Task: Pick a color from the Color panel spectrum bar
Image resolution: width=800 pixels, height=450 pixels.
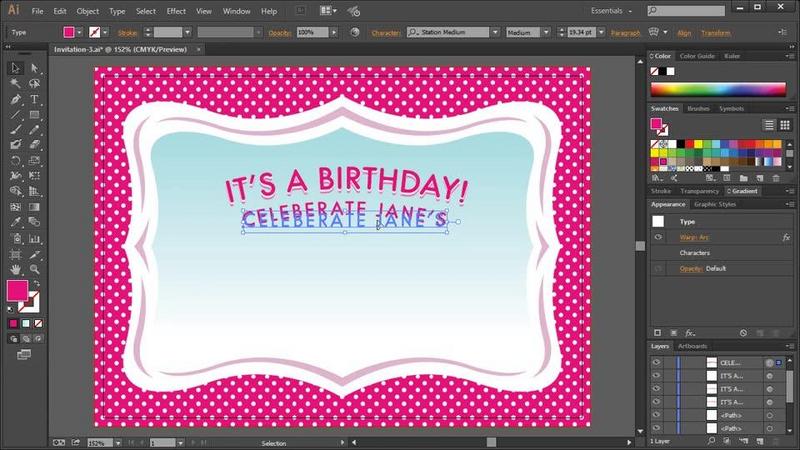Action: tap(718, 89)
